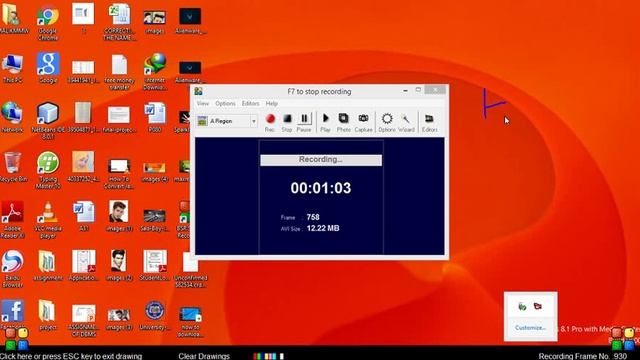Select Network desktop icon

12,118
